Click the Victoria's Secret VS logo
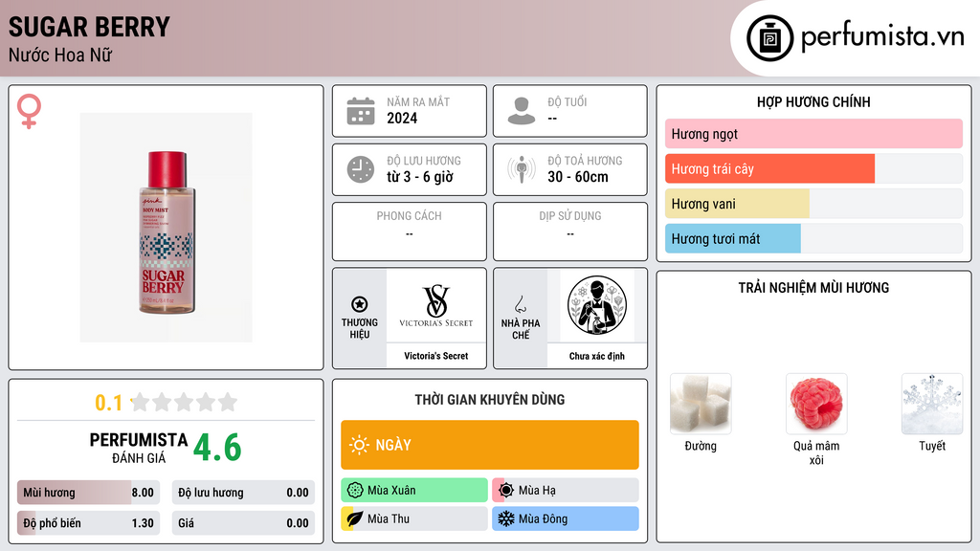980x551 pixels. (435, 306)
